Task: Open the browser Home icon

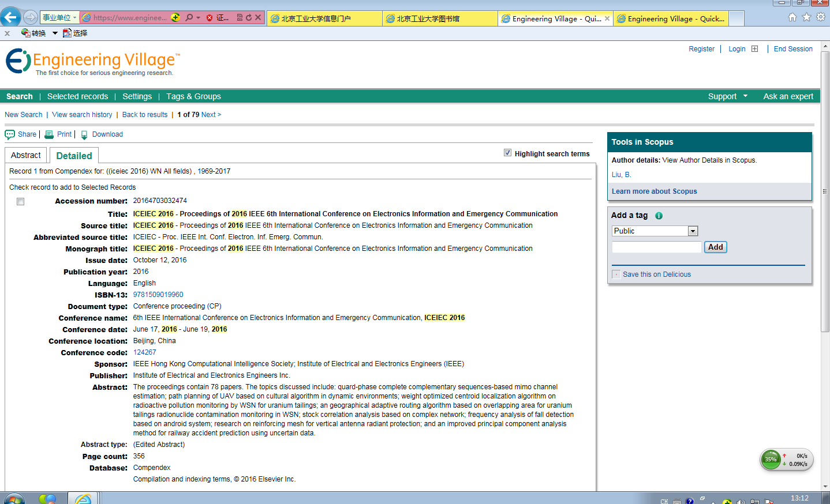Action: [792, 17]
